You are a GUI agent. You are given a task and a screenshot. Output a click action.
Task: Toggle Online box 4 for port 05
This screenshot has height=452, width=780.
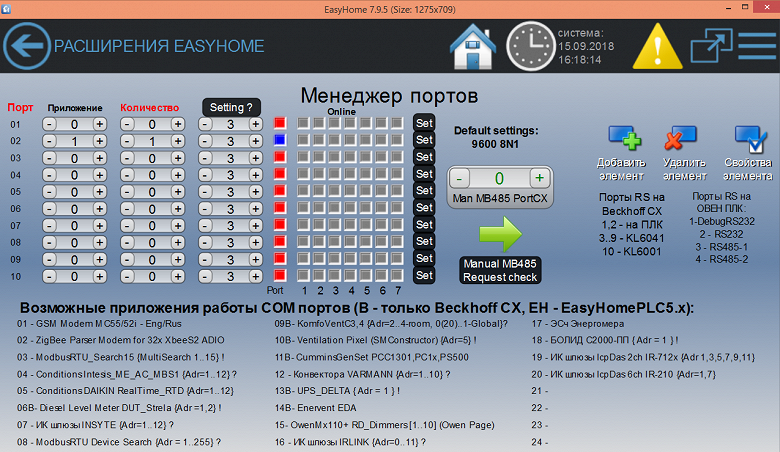[x=350, y=190]
